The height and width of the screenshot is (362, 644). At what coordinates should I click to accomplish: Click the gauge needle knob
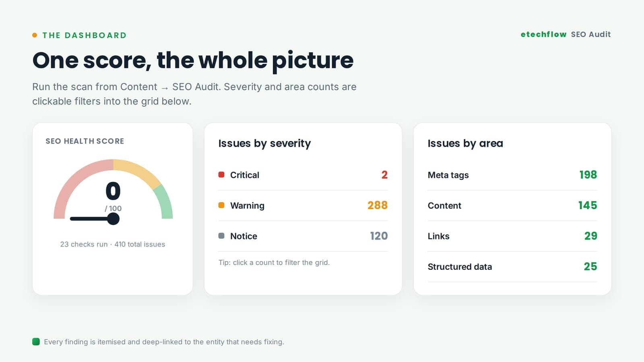tap(114, 219)
